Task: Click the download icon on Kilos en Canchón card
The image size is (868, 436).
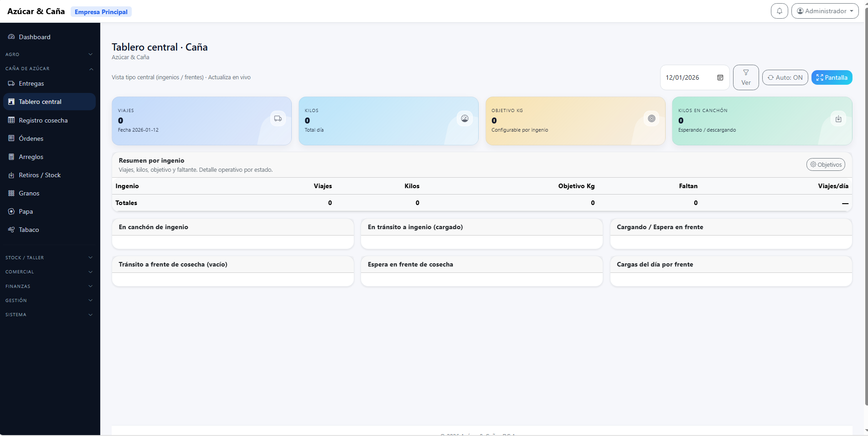Action: (x=838, y=119)
